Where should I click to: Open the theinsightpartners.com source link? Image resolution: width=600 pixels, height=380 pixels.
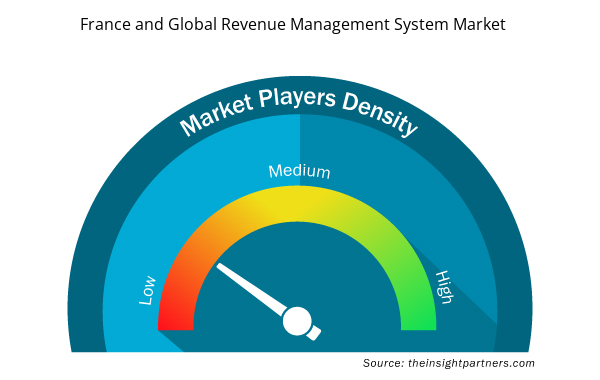(x=471, y=363)
